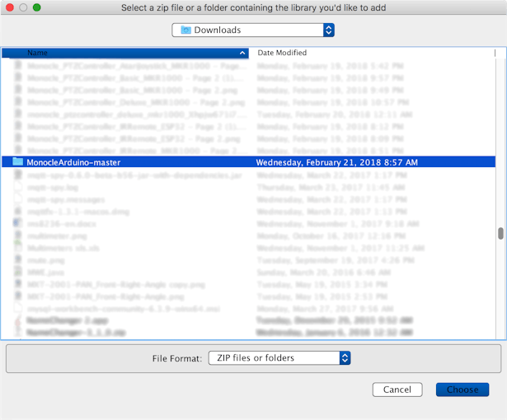507x420 pixels.
Task: Select the MWE.java file row
Action: pyautogui.click(x=248, y=273)
